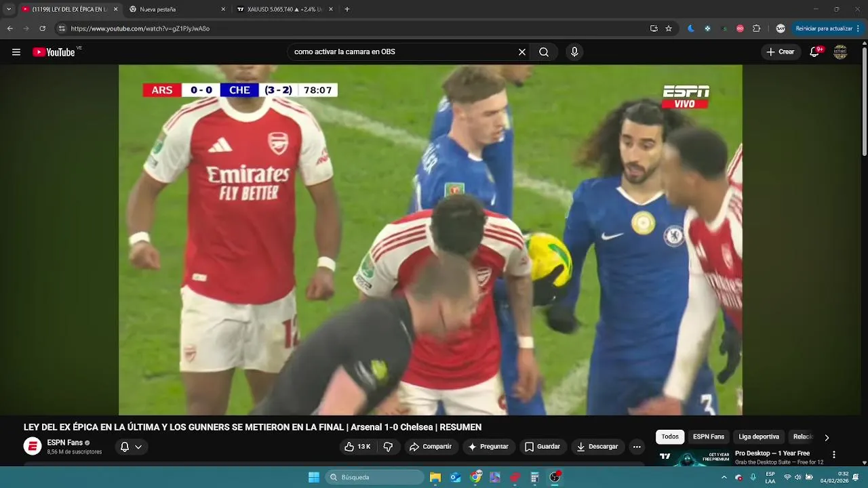Click the Descargar button

click(x=598, y=447)
